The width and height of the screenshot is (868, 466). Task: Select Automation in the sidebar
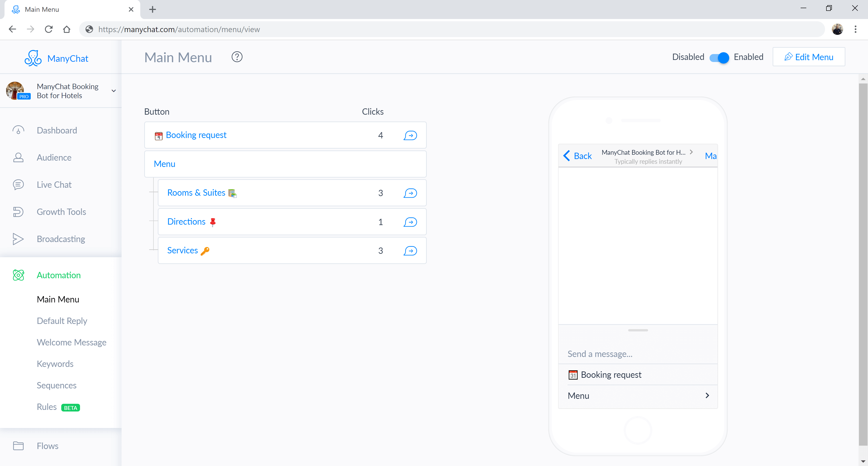click(x=59, y=275)
